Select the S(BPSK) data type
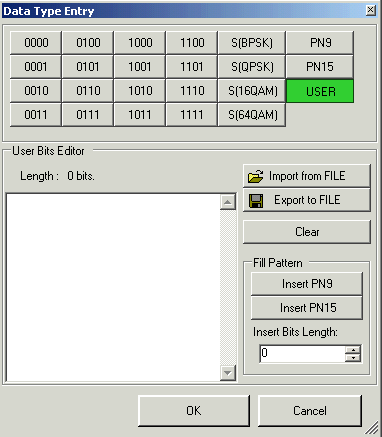Screen dimensions: 382x437 click(252, 43)
